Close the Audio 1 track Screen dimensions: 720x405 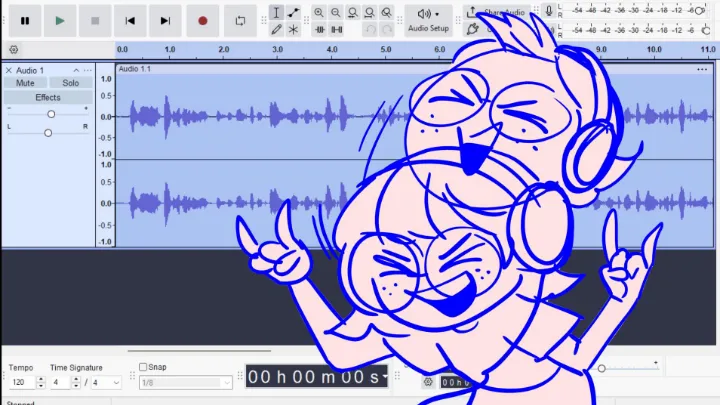[9, 70]
